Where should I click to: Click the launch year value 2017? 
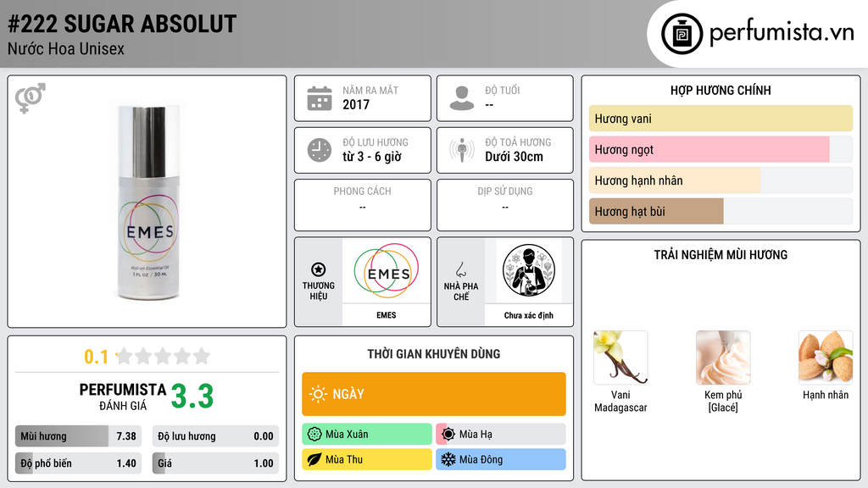point(356,104)
